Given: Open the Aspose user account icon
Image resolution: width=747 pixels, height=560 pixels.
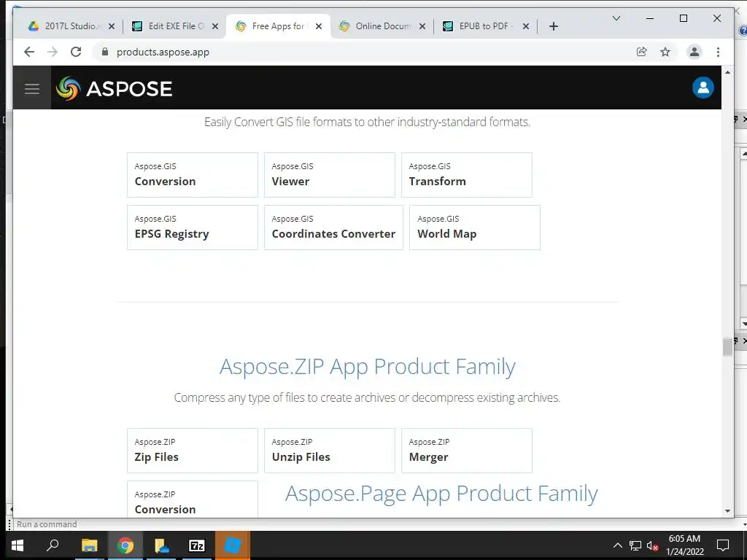Looking at the screenshot, I should [703, 87].
